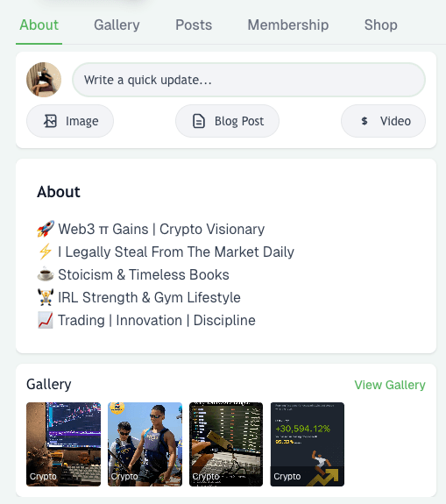Click the image icon in Image button
Image resolution: width=446 pixels, height=504 pixels.
(x=50, y=121)
